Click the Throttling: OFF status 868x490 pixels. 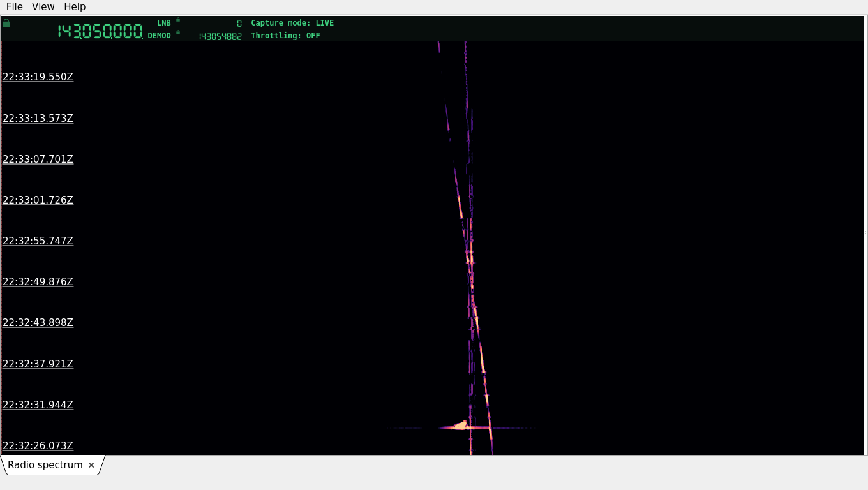click(285, 36)
